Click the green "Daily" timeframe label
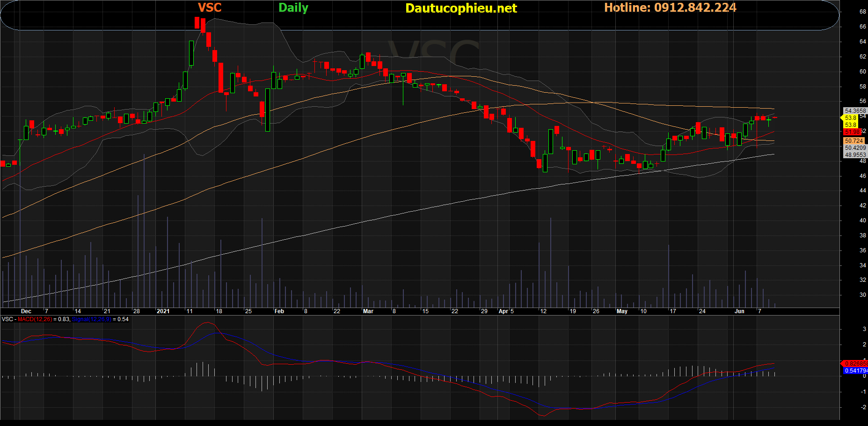868x426 pixels. (293, 7)
